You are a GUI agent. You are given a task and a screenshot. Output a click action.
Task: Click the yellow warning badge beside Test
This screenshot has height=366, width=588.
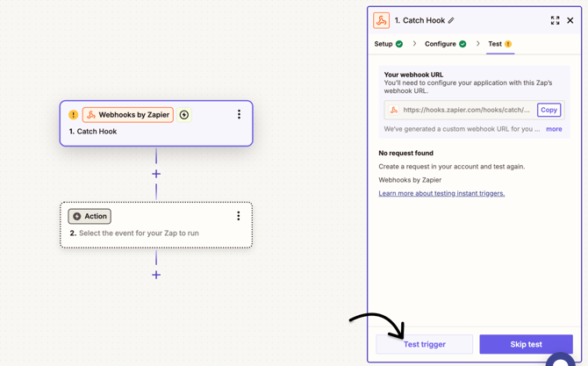pos(508,44)
